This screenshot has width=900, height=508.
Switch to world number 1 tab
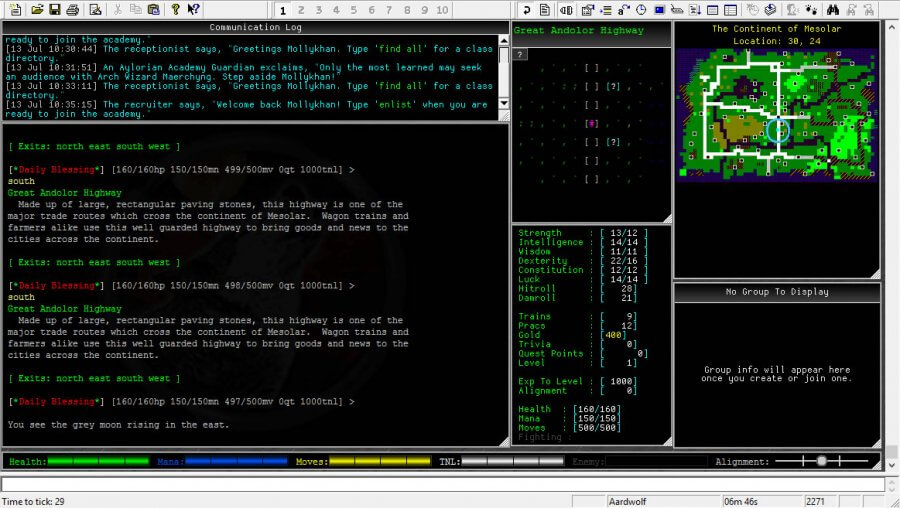285,9
